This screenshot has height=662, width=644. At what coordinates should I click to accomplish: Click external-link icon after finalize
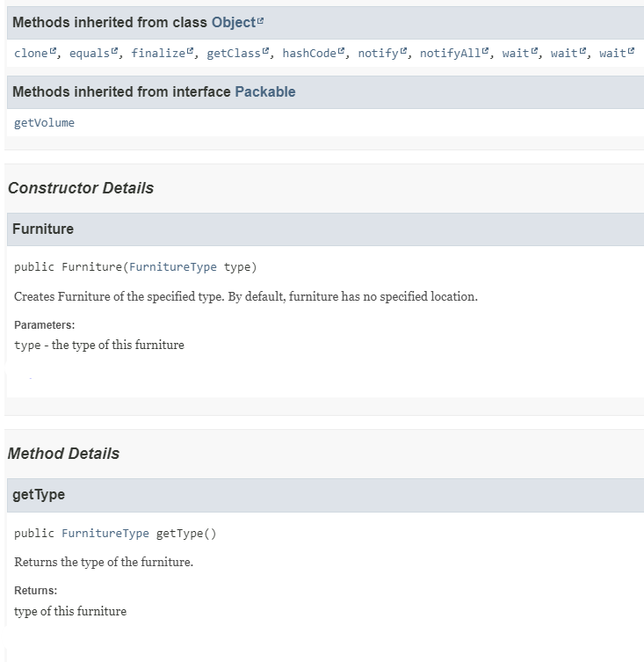click(191, 52)
